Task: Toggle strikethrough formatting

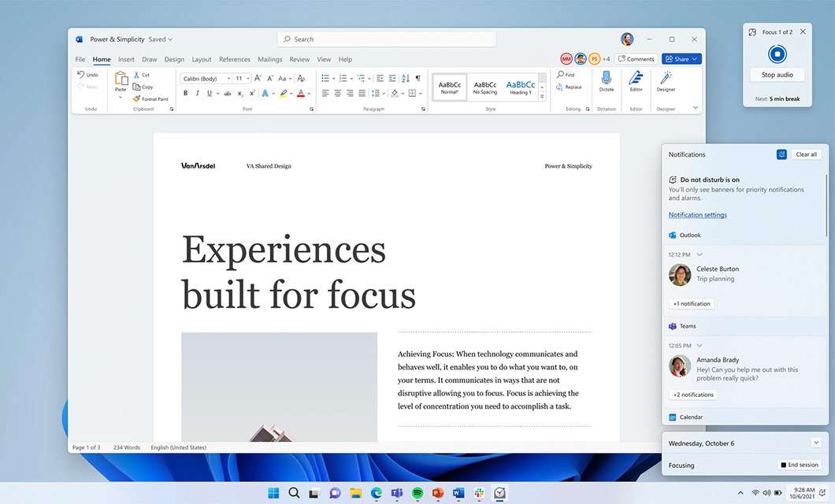Action: [228, 93]
